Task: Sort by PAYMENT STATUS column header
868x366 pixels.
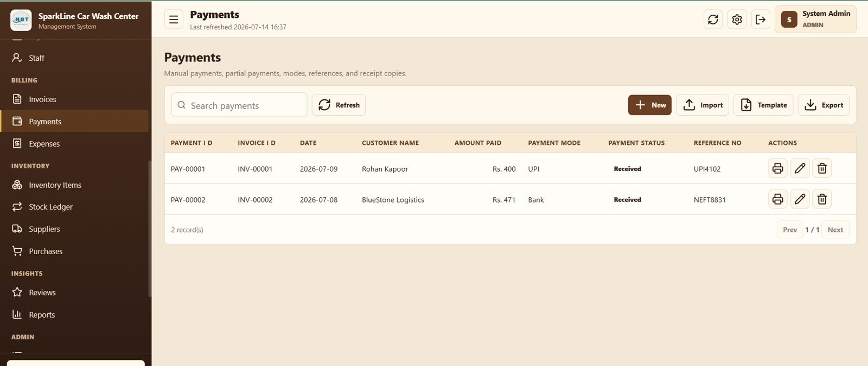Action: tap(636, 143)
